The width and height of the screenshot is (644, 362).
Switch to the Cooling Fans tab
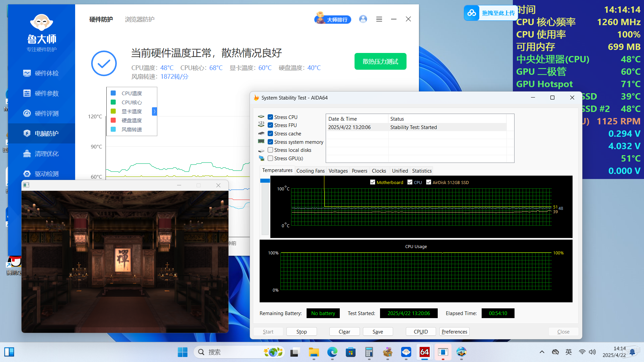(310, 171)
